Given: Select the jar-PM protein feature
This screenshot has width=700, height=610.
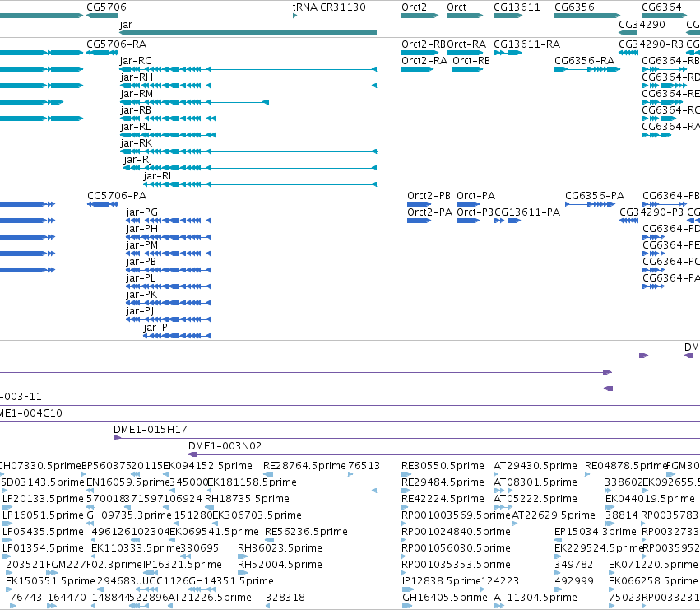Looking at the screenshot, I should tap(168, 254).
